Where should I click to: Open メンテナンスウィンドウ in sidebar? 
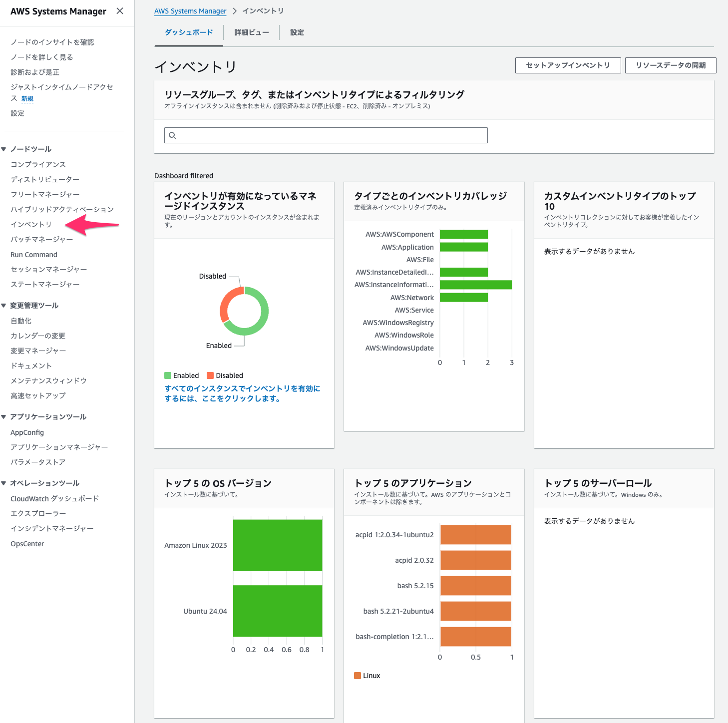click(x=48, y=381)
